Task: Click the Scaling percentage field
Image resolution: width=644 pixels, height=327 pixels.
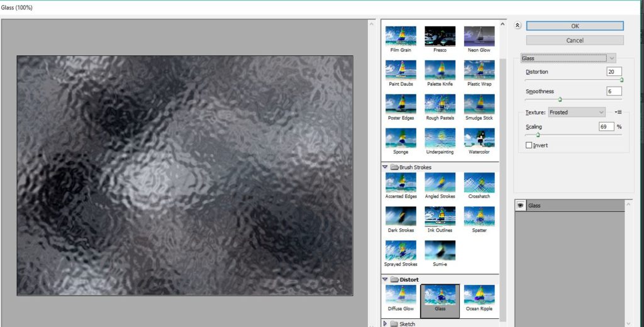Action: [x=607, y=126]
